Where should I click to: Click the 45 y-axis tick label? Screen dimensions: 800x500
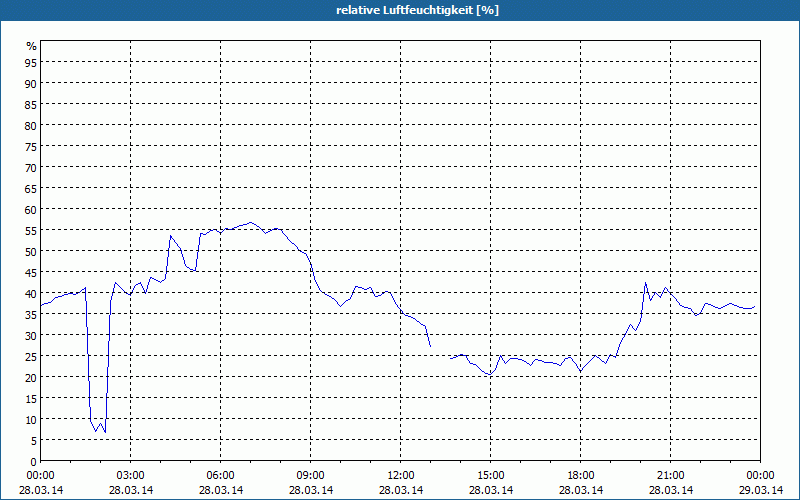point(31,272)
